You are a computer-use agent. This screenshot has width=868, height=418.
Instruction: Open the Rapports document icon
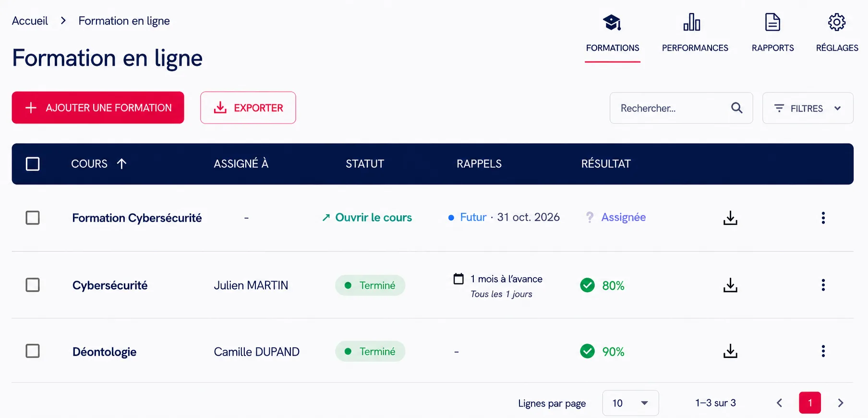772,22
